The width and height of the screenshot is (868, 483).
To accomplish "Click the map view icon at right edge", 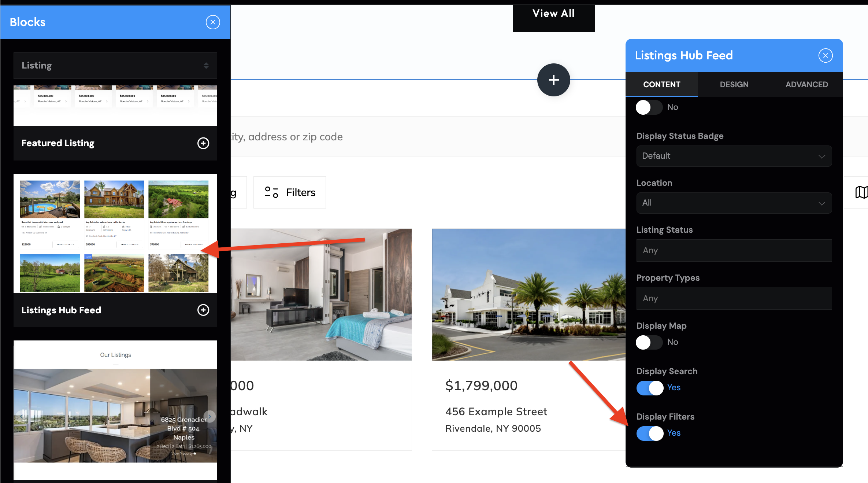I will (861, 192).
